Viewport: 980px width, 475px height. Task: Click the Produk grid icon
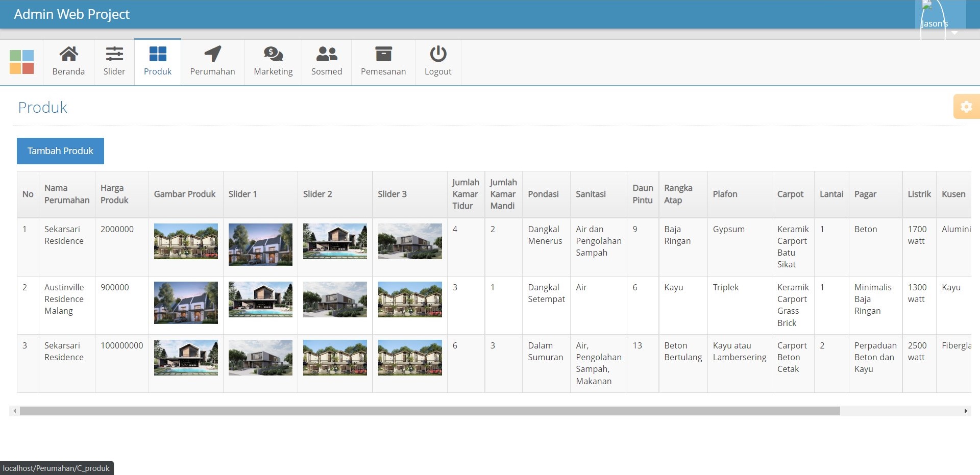(157, 54)
